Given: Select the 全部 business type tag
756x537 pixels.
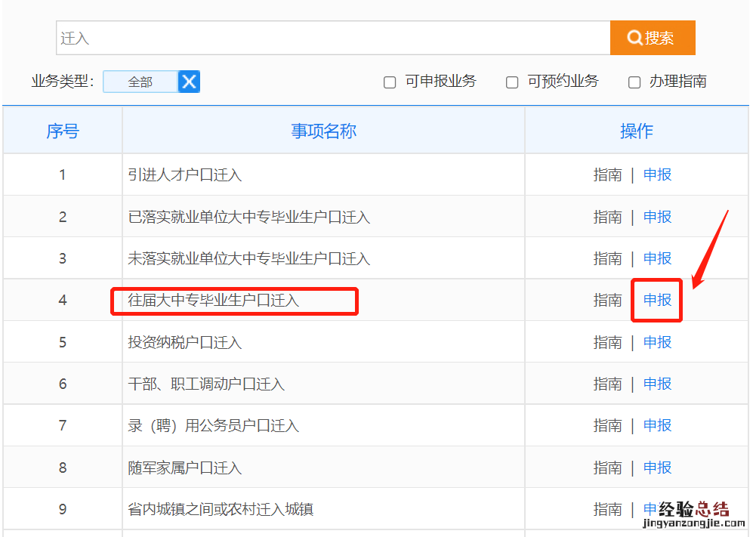Looking at the screenshot, I should tap(140, 82).
